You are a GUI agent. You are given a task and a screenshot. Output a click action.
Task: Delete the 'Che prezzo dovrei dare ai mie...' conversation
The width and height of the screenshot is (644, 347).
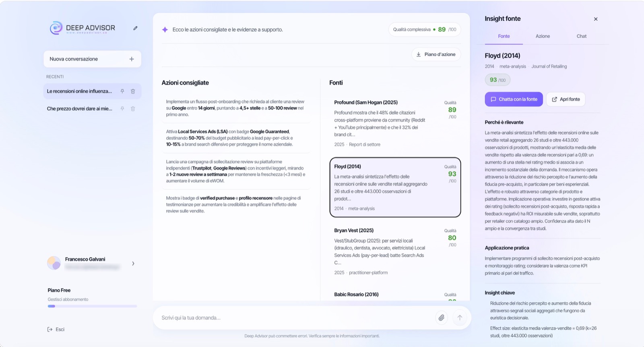click(133, 108)
